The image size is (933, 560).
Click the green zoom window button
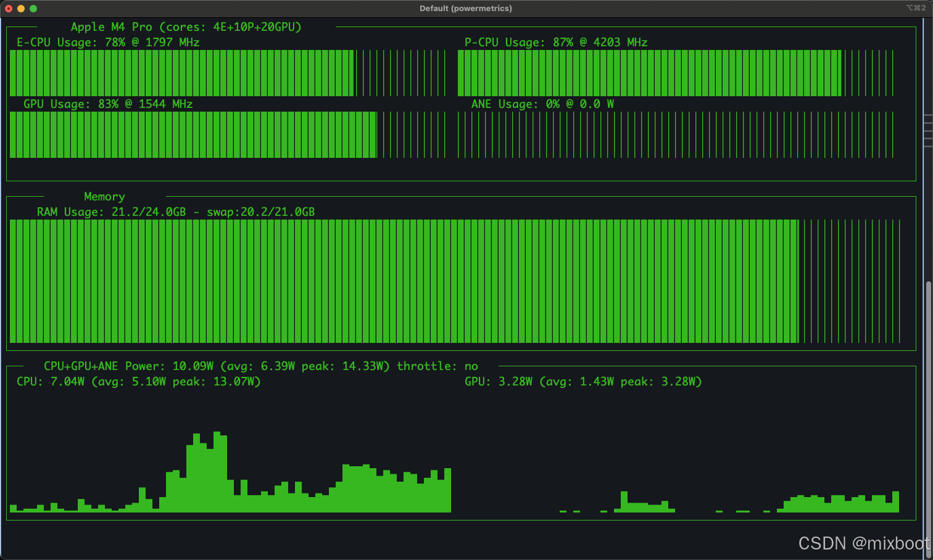pyautogui.click(x=33, y=9)
